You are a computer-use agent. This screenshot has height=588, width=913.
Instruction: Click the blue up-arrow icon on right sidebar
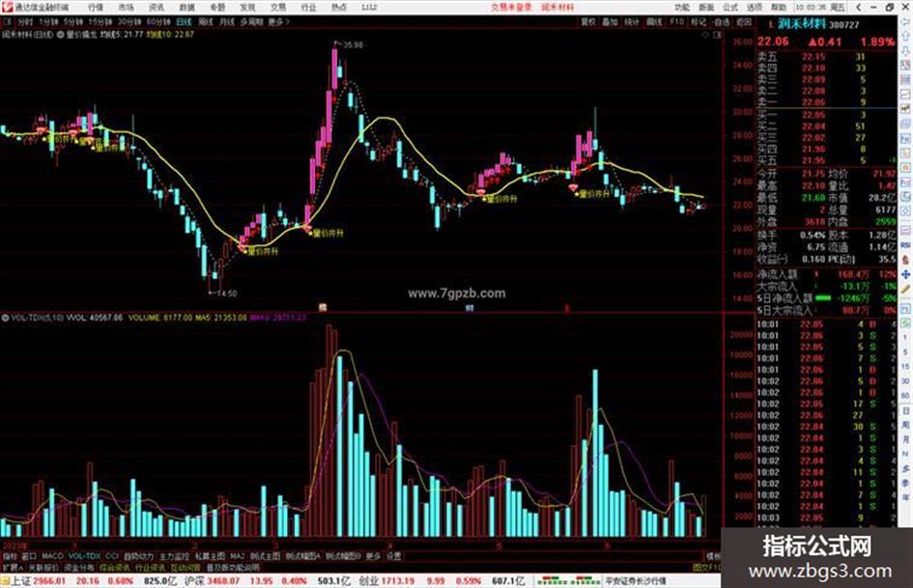(x=906, y=38)
